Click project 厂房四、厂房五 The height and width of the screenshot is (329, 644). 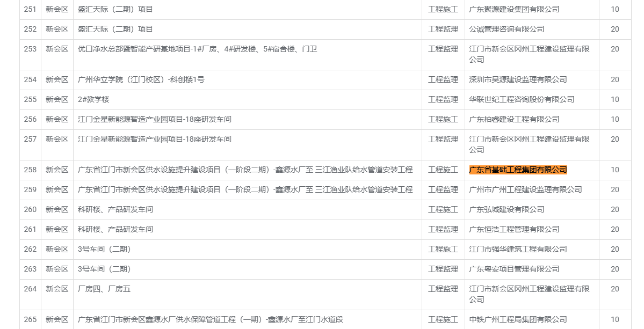[104, 289]
